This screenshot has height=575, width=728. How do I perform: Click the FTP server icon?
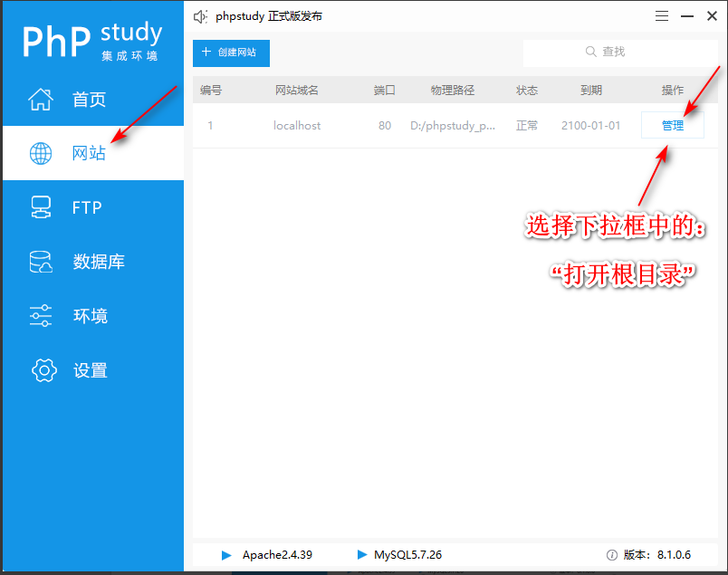click(41, 207)
